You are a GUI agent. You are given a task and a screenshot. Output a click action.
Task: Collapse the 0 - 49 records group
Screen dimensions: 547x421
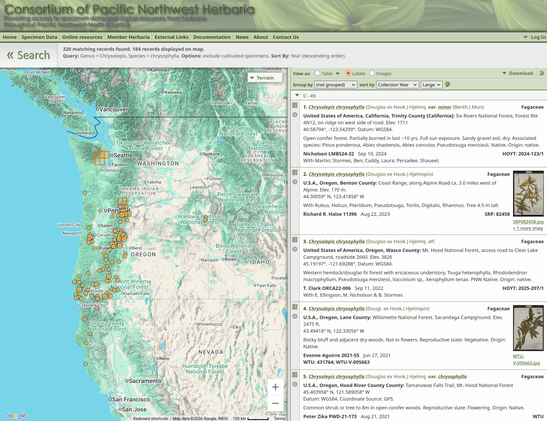point(297,95)
